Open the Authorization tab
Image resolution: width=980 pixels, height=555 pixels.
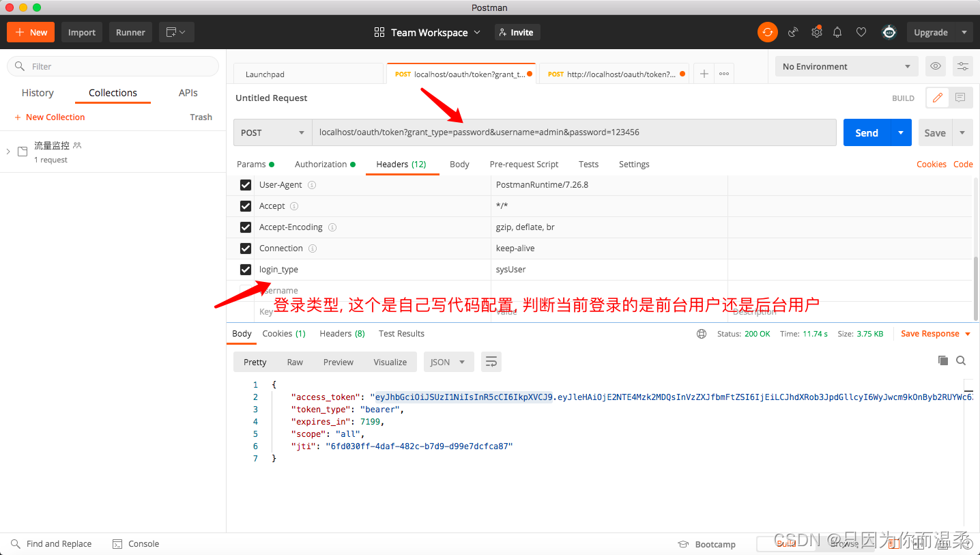point(325,165)
